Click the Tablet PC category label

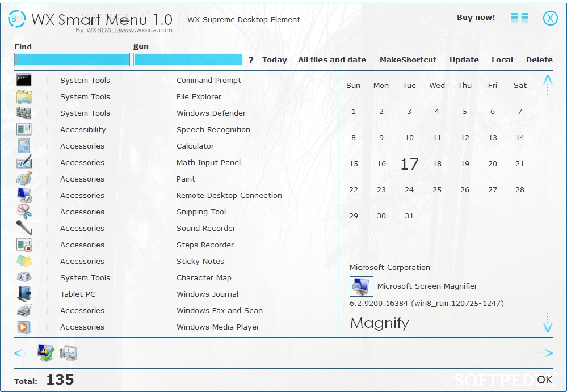tap(78, 294)
